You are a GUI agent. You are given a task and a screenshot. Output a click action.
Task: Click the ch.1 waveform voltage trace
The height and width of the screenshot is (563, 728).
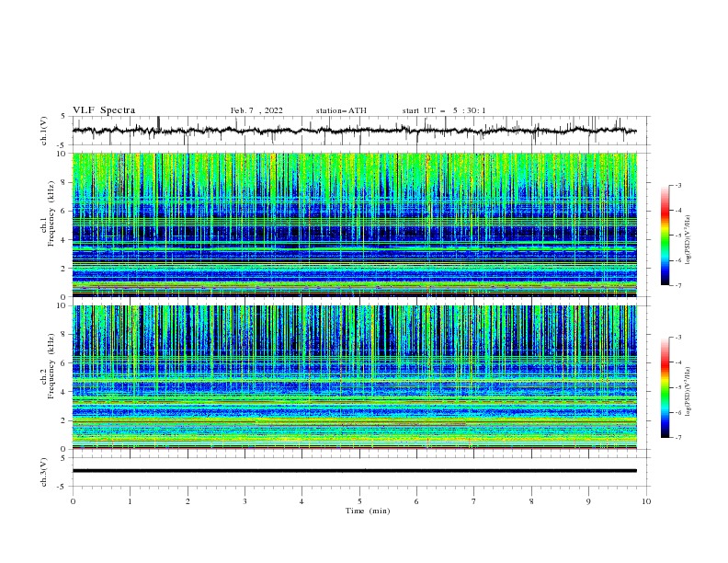click(x=354, y=131)
